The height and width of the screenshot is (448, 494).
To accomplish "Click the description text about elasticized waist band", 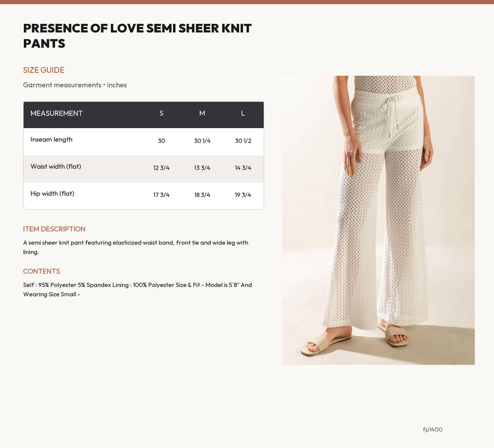I will (x=136, y=247).
